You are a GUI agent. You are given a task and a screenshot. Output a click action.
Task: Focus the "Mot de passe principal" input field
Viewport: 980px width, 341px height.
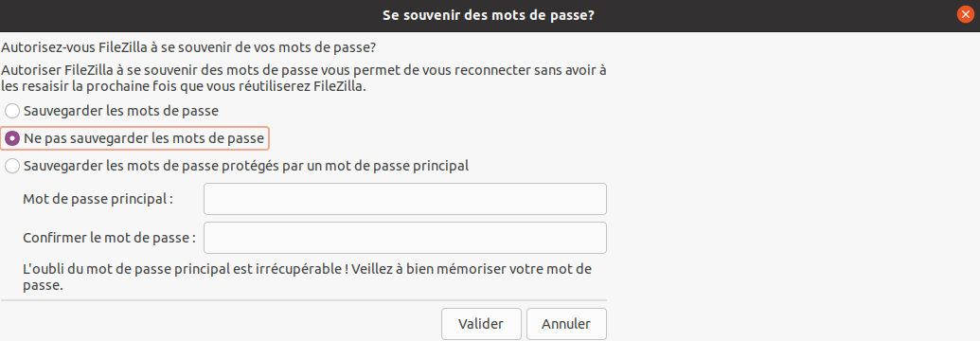pyautogui.click(x=405, y=199)
